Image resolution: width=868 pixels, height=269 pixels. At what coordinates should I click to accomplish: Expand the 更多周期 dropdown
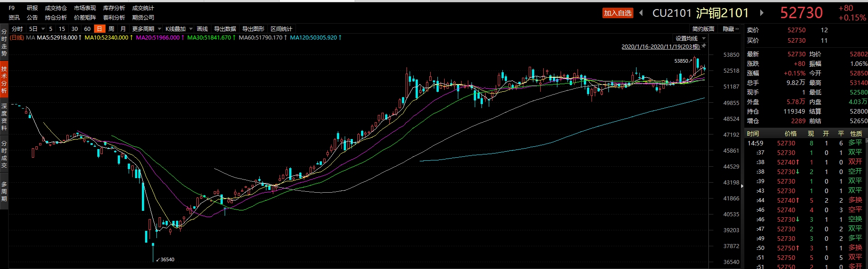click(146, 29)
